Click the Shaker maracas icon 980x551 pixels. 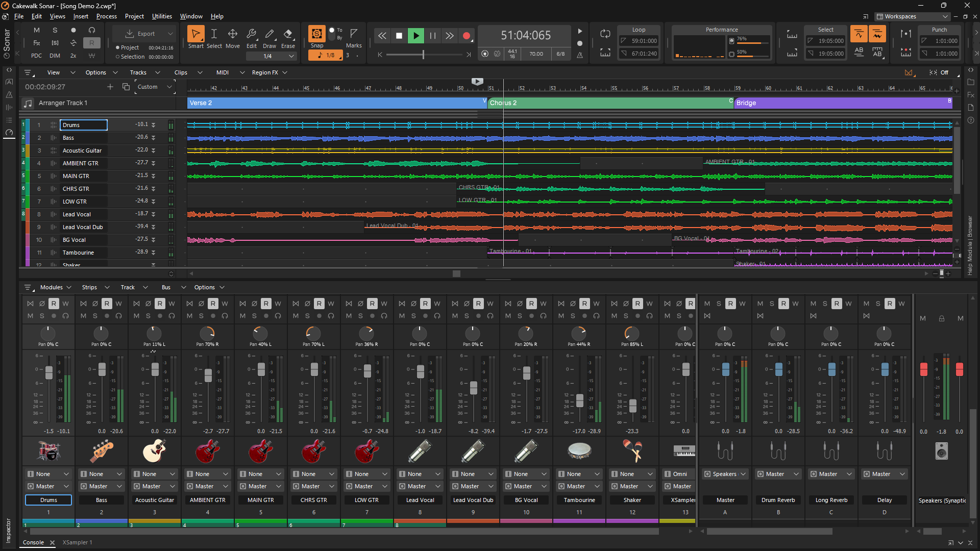632,451
